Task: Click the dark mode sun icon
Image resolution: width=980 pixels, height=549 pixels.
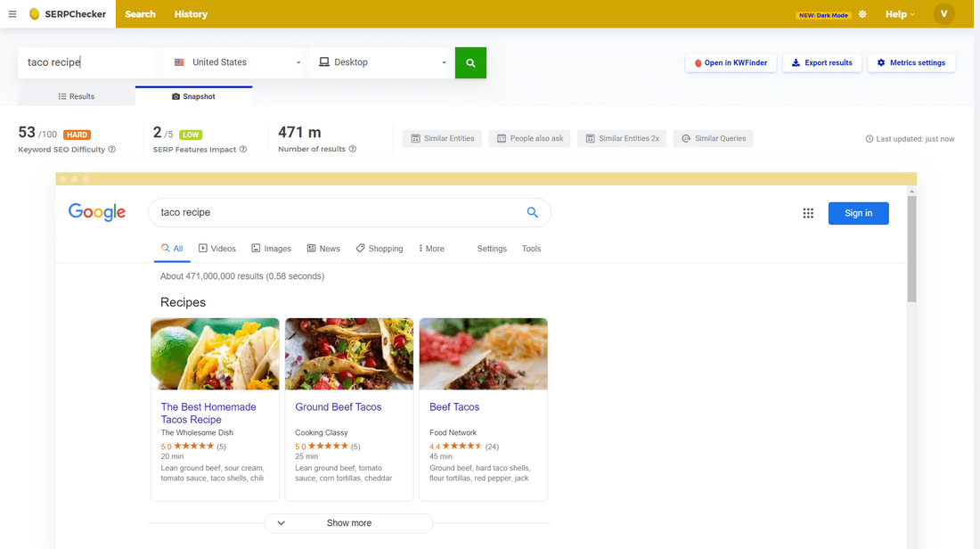Action: [862, 14]
